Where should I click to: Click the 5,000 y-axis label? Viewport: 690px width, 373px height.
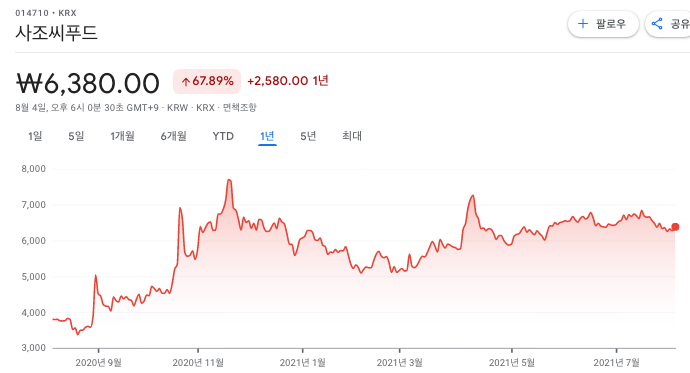(x=33, y=277)
